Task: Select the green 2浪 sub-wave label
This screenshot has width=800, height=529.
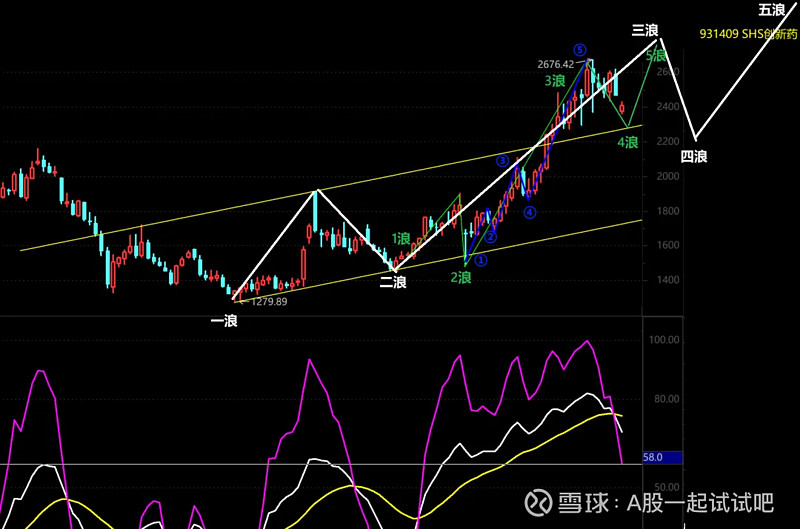Action: pos(461,278)
